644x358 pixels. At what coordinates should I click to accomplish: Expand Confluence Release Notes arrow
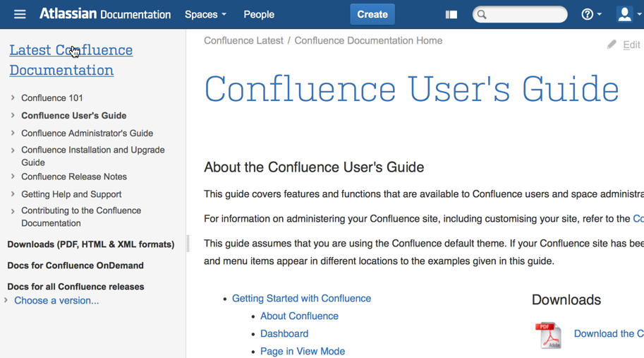click(13, 177)
